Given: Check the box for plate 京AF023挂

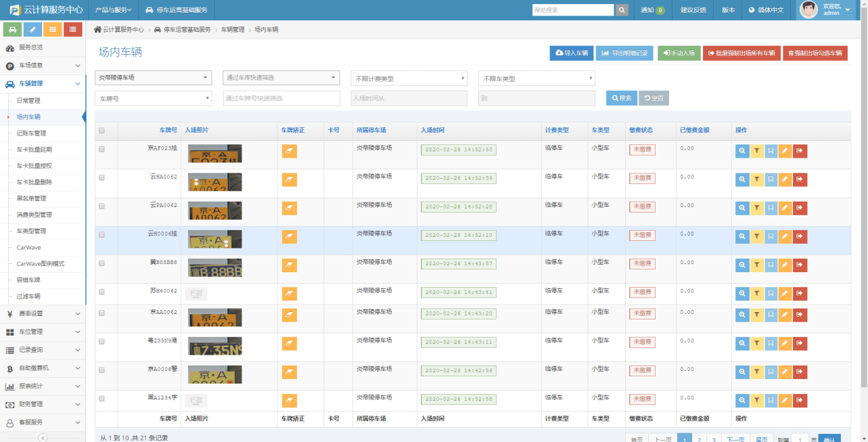Looking at the screenshot, I should [x=102, y=149].
